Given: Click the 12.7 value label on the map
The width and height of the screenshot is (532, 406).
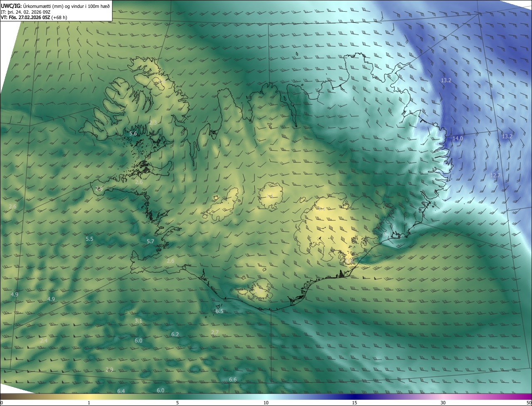Looking at the screenshot, I should click(495, 176).
